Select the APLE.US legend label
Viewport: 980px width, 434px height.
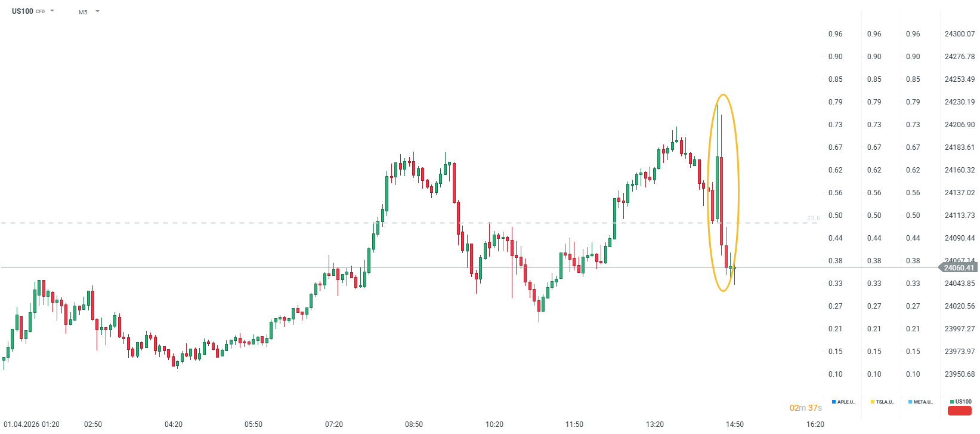[x=846, y=402]
